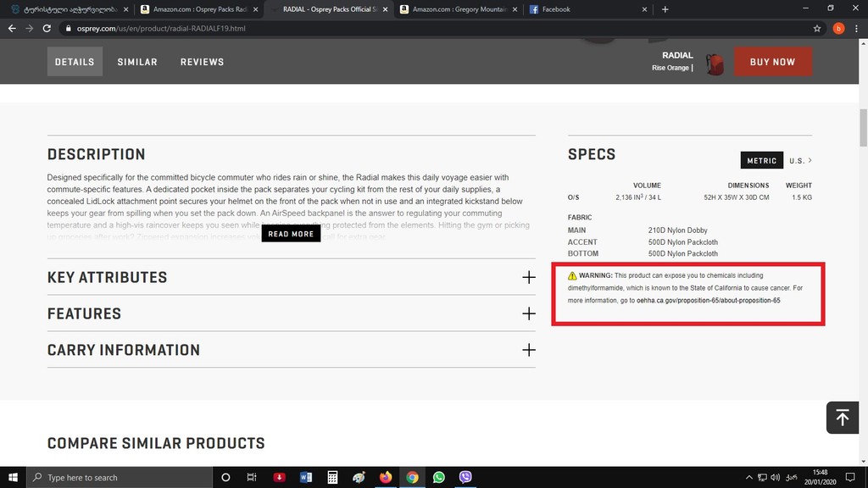Close the RADIAL Osprey Packs tab
868x488 pixels.
tap(386, 9)
